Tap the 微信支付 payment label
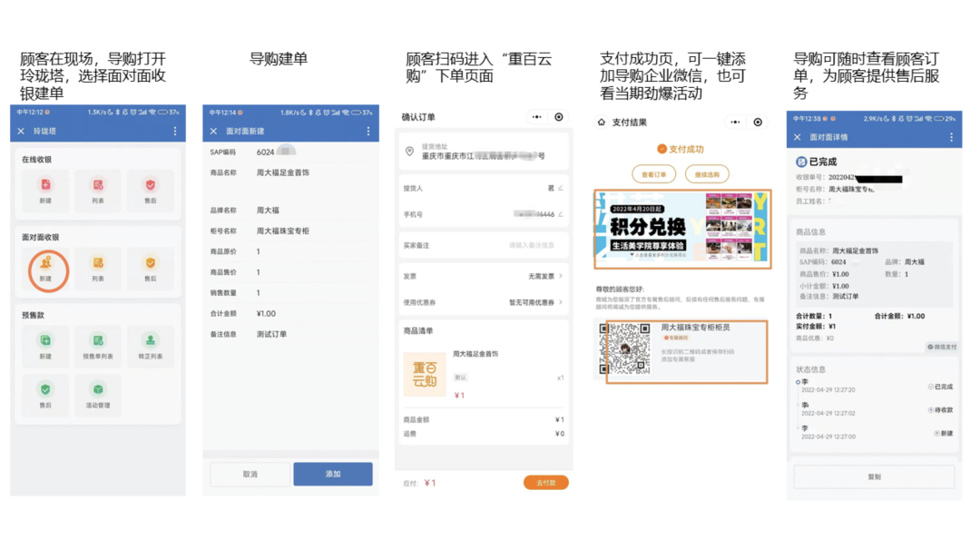Screen dimensions: 980x549 click(x=943, y=347)
